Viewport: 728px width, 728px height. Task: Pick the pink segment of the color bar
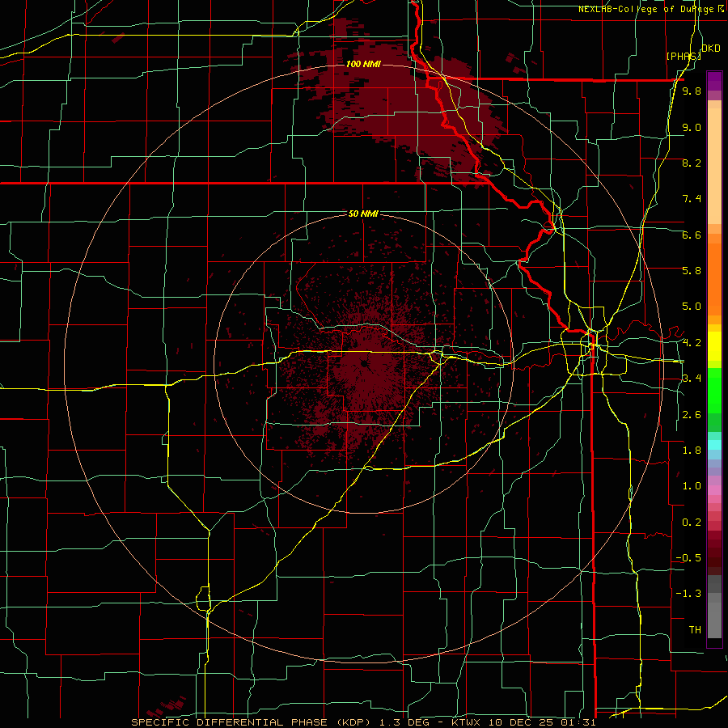coord(714,490)
